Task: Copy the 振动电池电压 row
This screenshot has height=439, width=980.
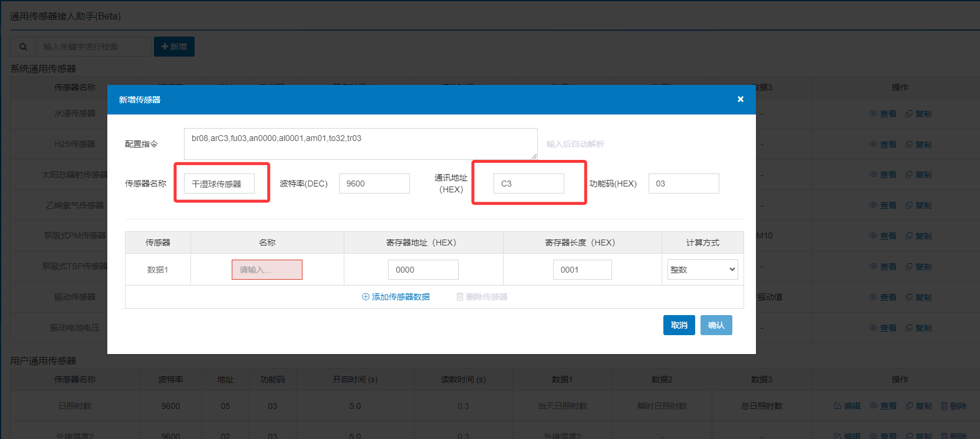Action: point(919,328)
